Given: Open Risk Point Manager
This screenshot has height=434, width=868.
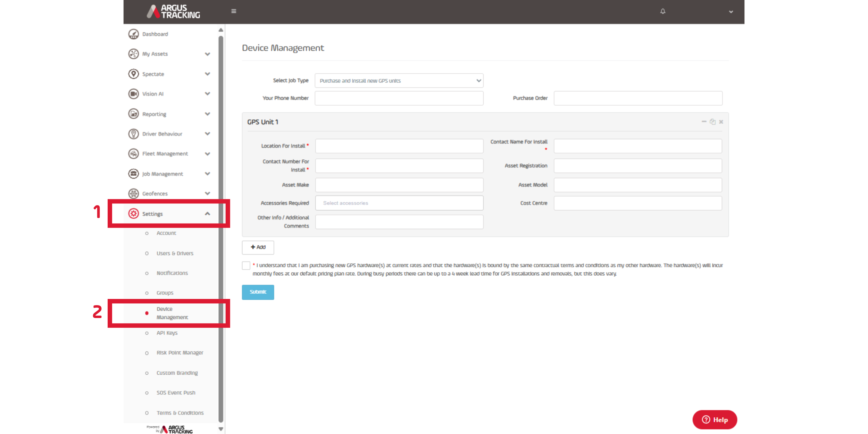Looking at the screenshot, I should click(180, 353).
